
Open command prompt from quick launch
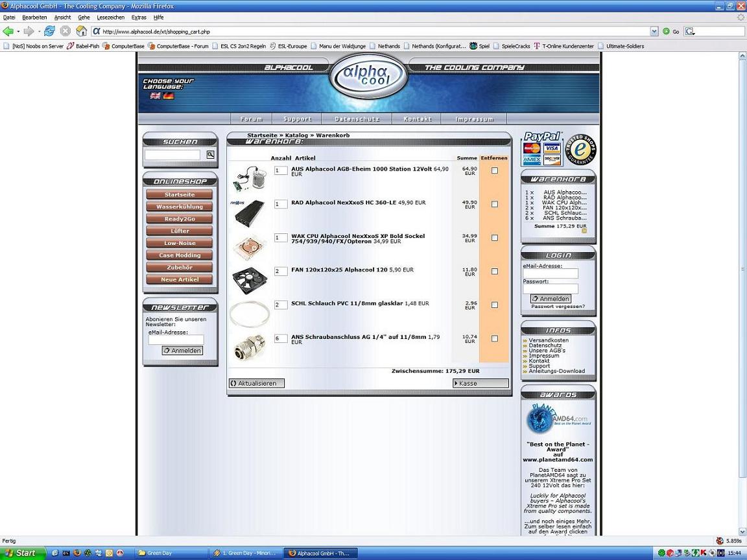[x=65, y=553]
